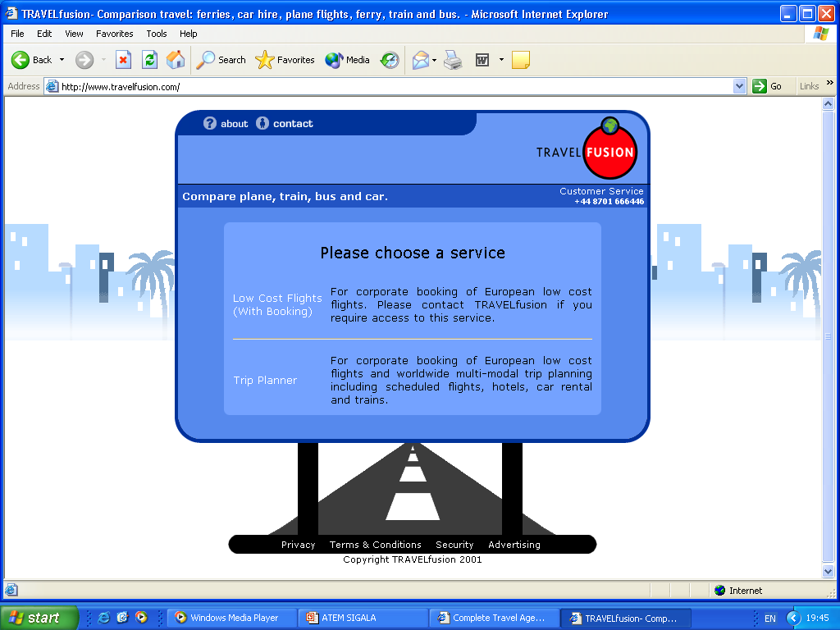Viewport: 840px width, 630px height.
Task: Click the middle Quick Launch icon
Action: (x=123, y=618)
